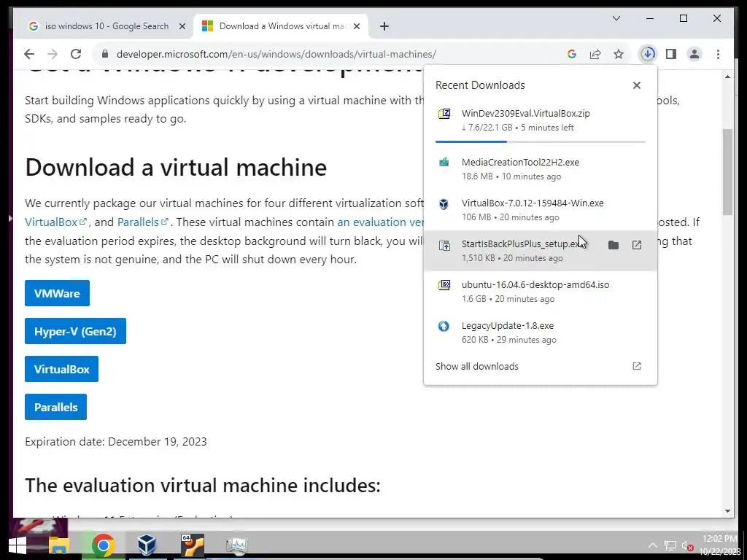747x560 pixels.
Task: Click the StartIsBackPlusPlus installer file icon
Action: (444, 245)
